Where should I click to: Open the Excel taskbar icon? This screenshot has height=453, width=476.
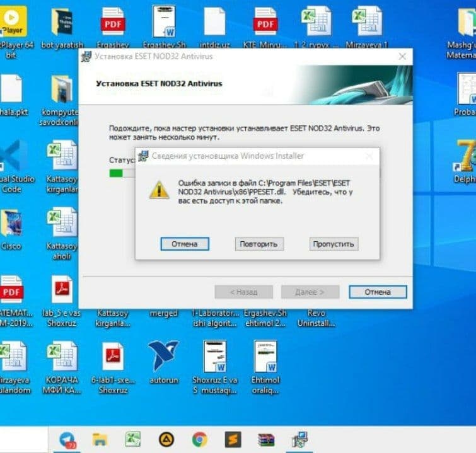coord(132,439)
